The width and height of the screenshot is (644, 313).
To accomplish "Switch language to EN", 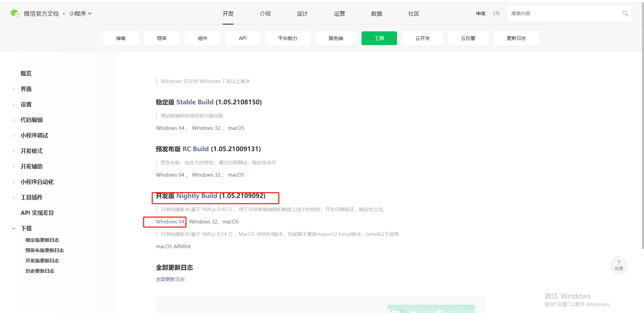I will [496, 13].
